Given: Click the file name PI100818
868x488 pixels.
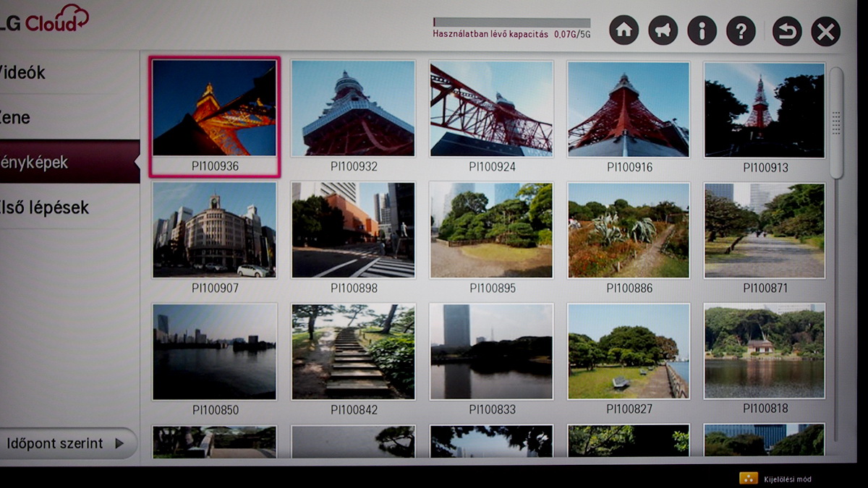Looking at the screenshot, I should [x=765, y=408].
